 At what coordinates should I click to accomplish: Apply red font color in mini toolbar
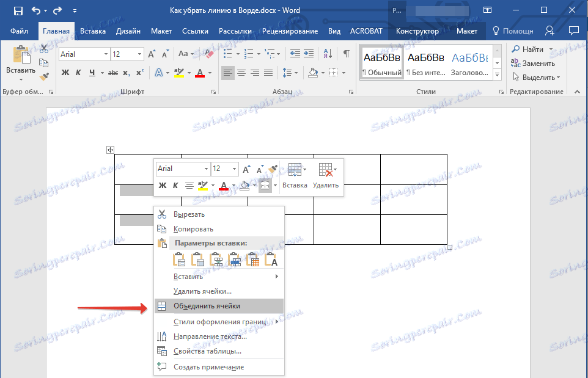point(224,186)
